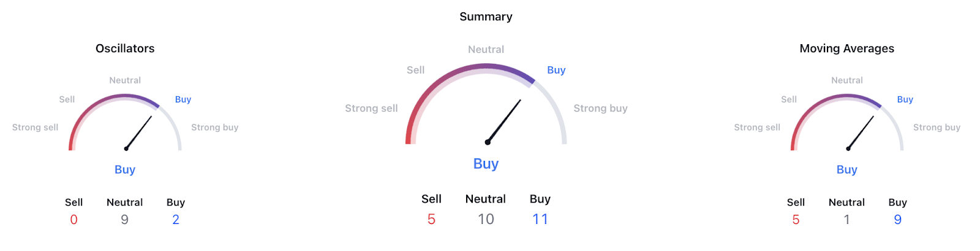Click the Summary heading
Viewport: 980px width, 251px height.
[x=486, y=17]
